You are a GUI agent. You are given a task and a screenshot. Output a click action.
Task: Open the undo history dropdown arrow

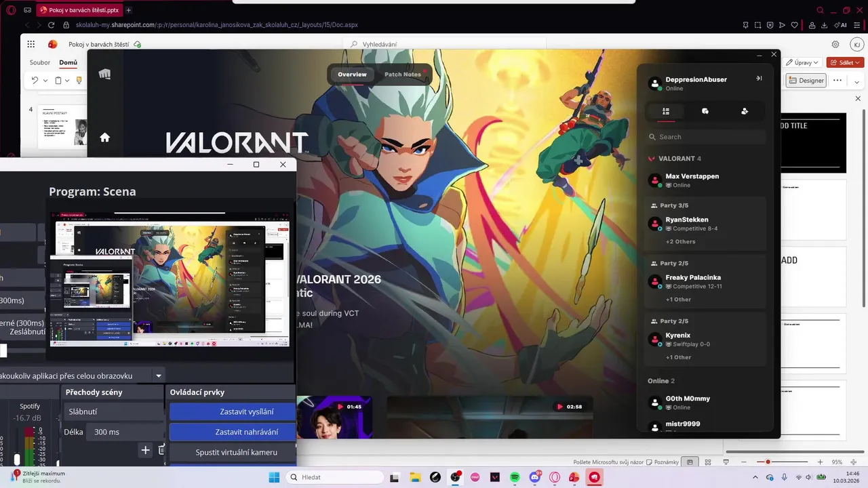pyautogui.click(x=45, y=80)
